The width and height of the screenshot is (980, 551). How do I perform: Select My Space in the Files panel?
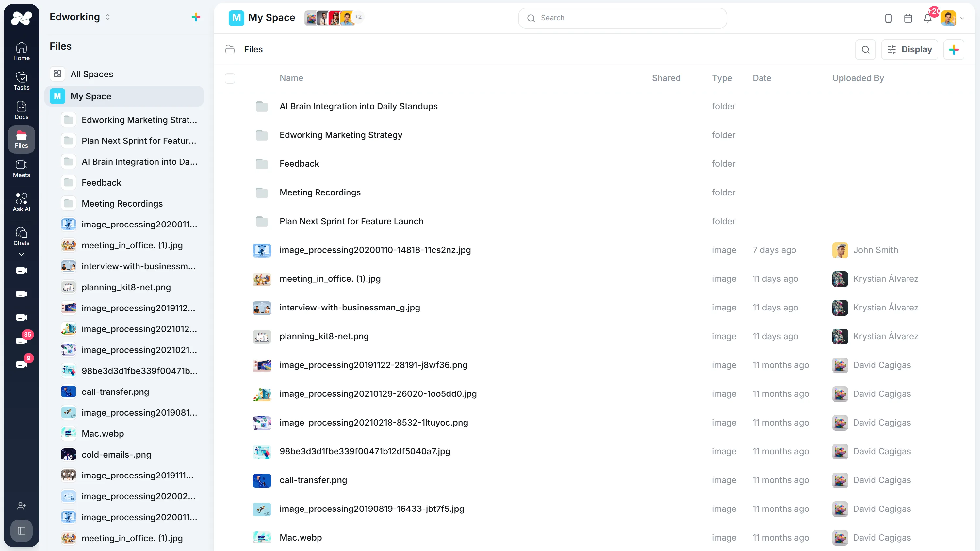coord(124,96)
